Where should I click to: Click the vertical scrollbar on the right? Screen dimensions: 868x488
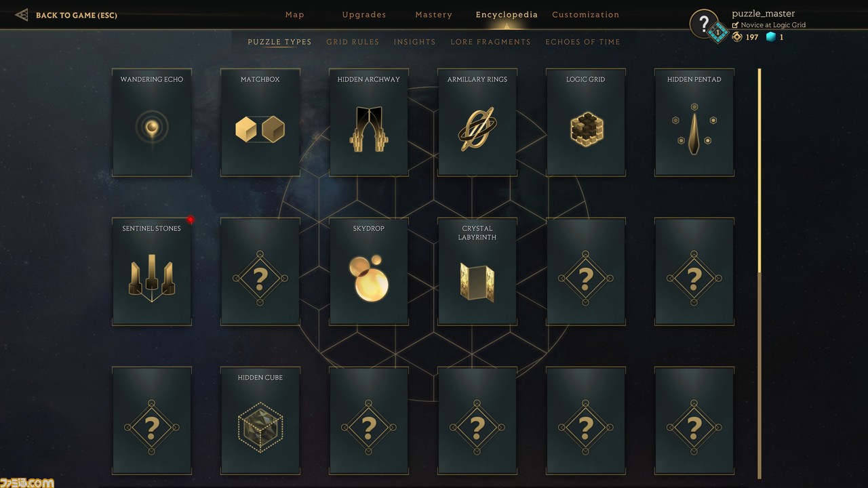click(x=759, y=271)
